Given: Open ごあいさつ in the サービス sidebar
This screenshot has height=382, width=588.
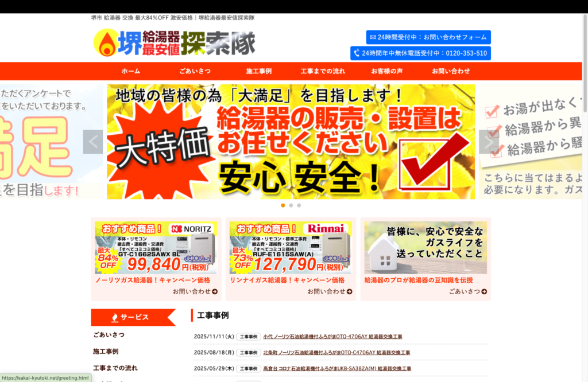Looking at the screenshot, I should tap(109, 335).
